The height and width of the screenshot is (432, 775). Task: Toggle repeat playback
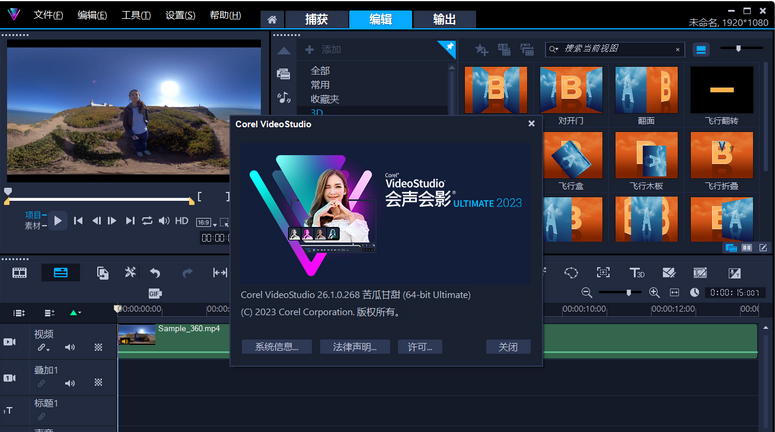click(147, 220)
